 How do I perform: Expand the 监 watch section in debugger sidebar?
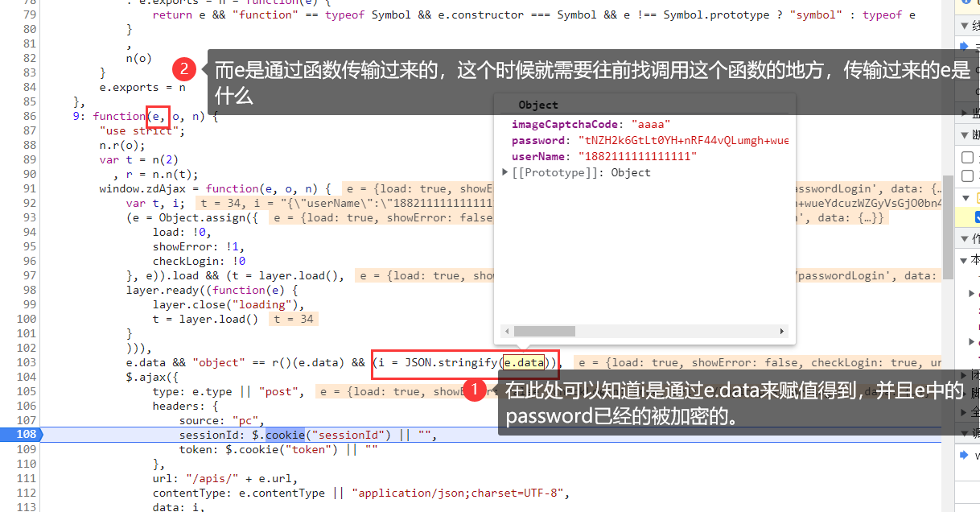coord(966,113)
